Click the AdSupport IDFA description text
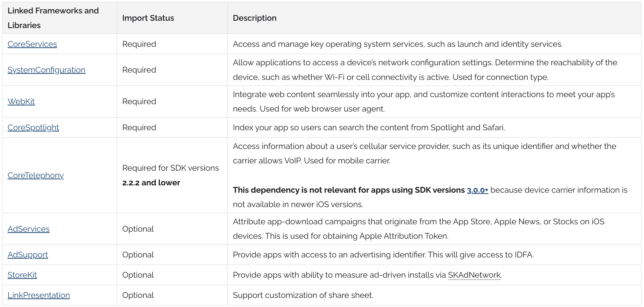Image resolution: width=644 pixels, height=307 pixels. [x=383, y=255]
